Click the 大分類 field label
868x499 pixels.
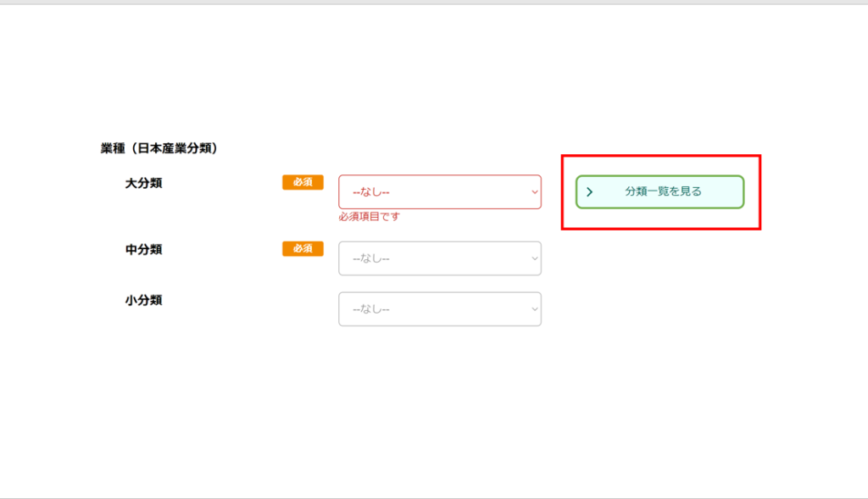(x=143, y=183)
